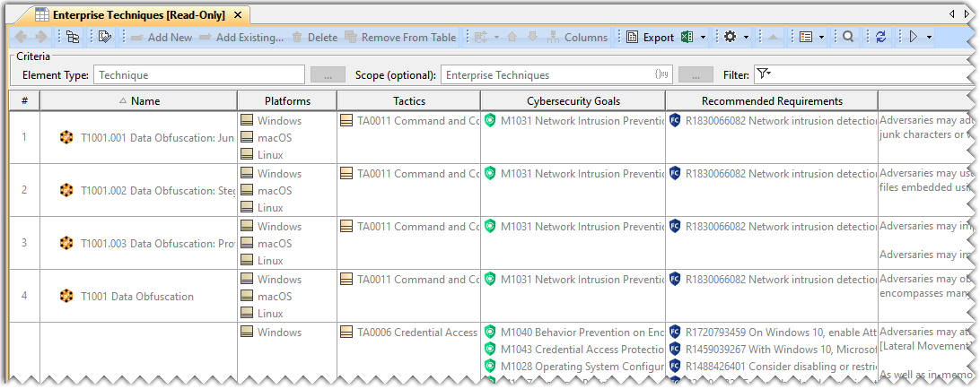This screenshot has height=389, width=980.
Task: Click the Columns button
Action: point(577,38)
